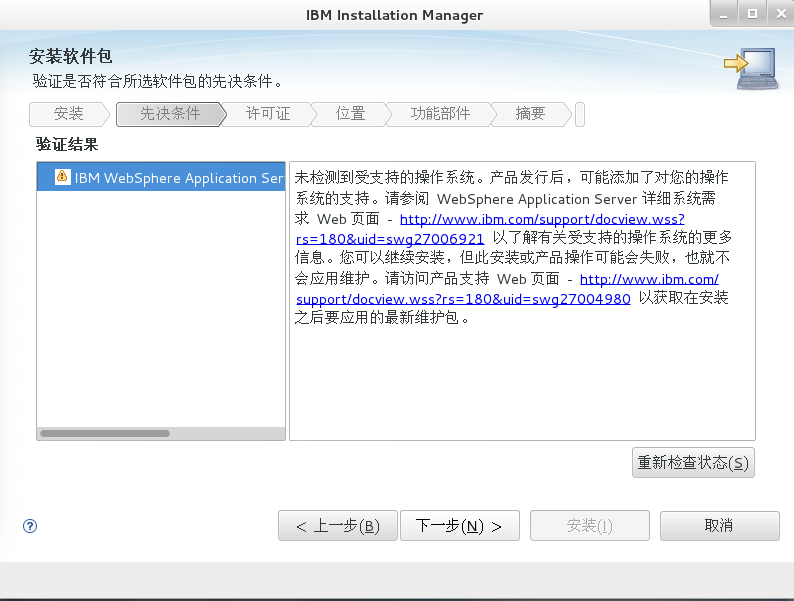Click 重新检查状态(S) button
The height and width of the screenshot is (601, 794).
(693, 463)
